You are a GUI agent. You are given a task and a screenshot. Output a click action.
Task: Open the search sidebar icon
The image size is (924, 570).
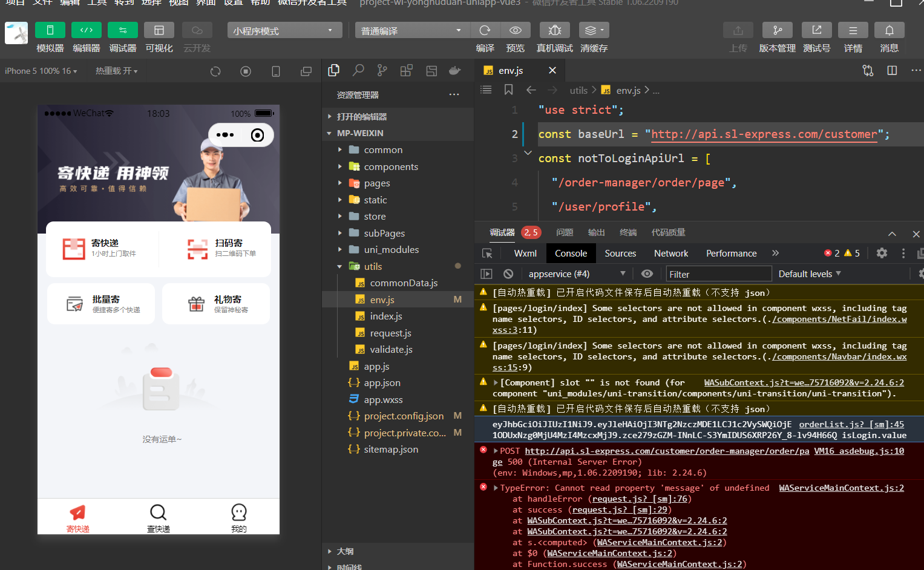[x=358, y=70]
